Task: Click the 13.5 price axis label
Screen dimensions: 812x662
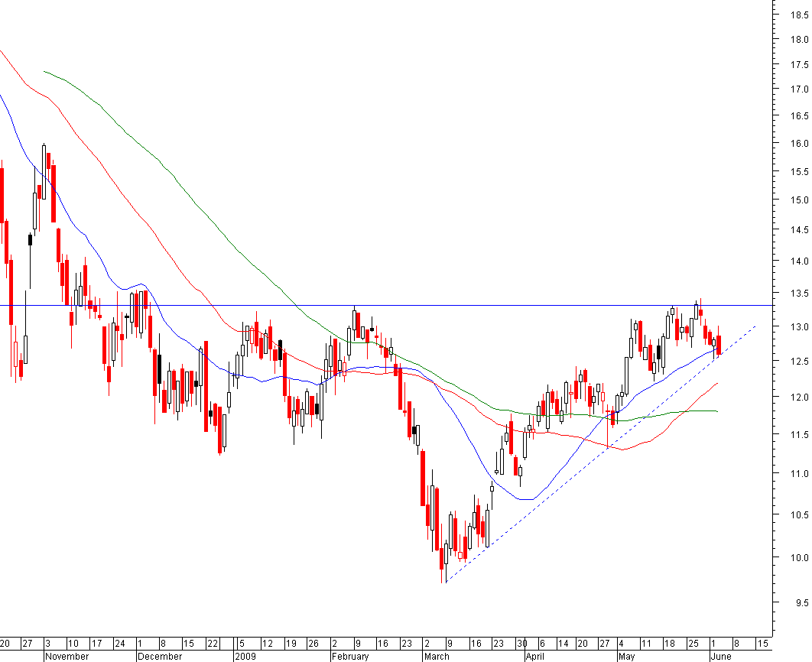Action: [x=799, y=294]
